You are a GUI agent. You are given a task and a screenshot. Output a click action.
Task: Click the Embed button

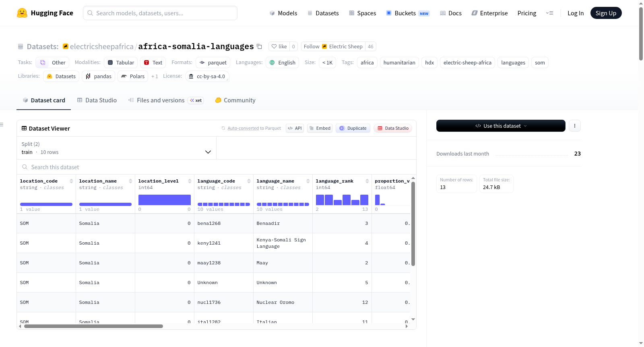[320, 128]
